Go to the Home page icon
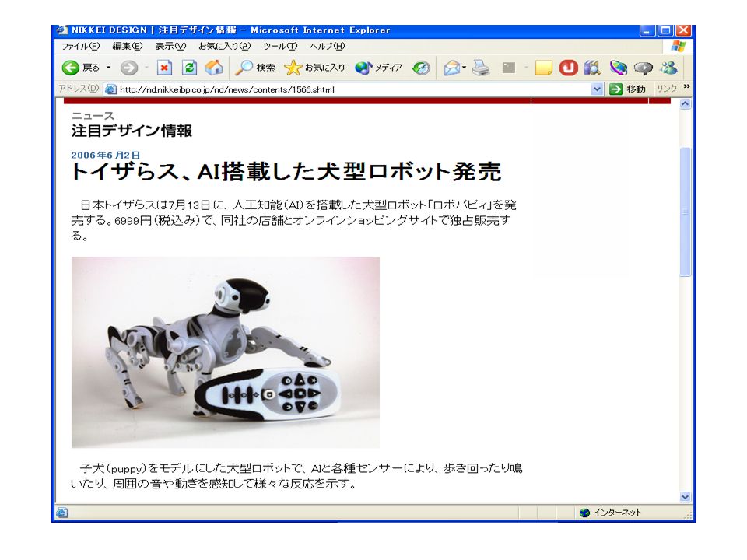Viewport: 747px width, 560px height. [214, 68]
